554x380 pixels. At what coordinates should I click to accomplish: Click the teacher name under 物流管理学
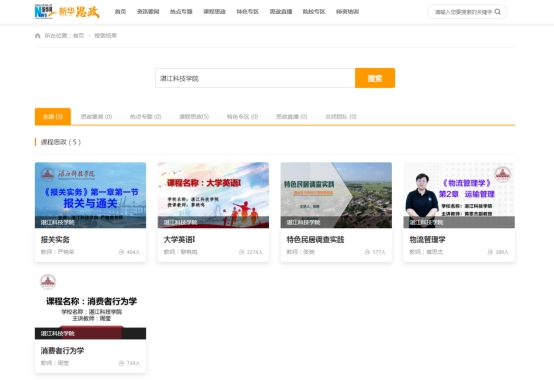click(x=435, y=252)
